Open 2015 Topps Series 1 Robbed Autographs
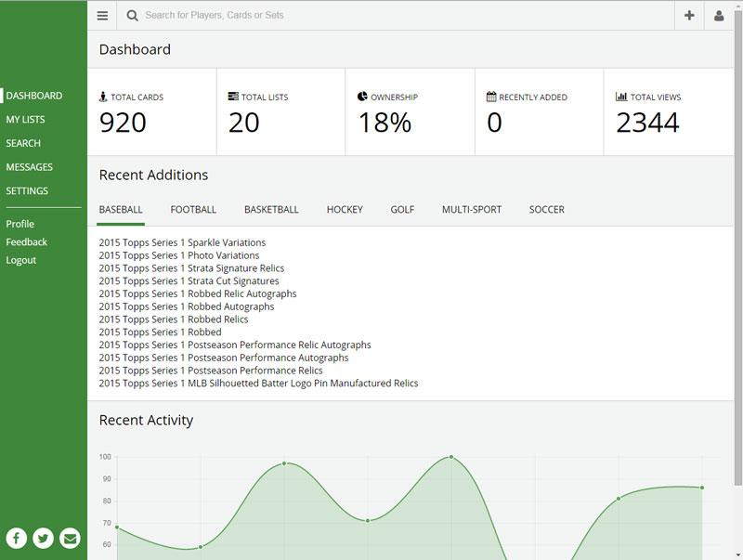Image resolution: width=743 pixels, height=560 pixels. pos(187,306)
